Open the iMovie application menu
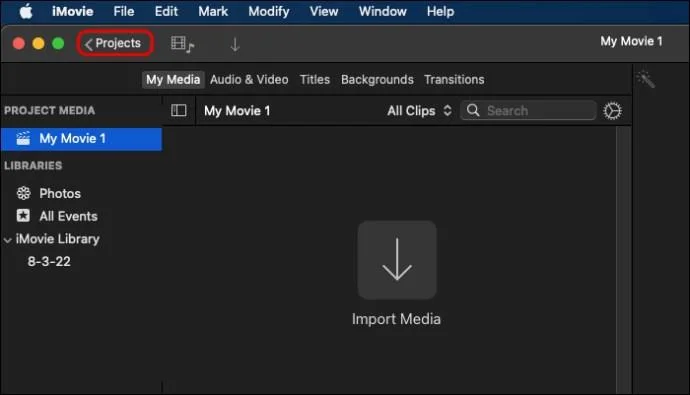The height and width of the screenshot is (395, 690). [x=73, y=11]
